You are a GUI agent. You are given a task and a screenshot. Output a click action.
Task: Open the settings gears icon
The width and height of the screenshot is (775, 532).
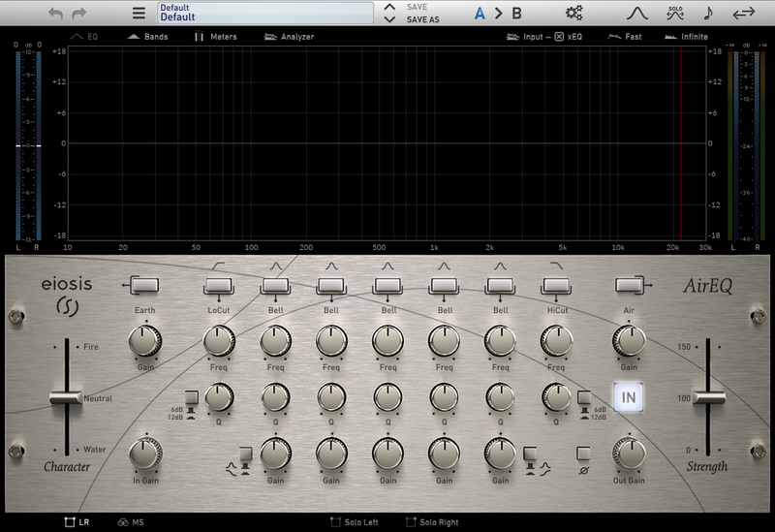pos(573,13)
